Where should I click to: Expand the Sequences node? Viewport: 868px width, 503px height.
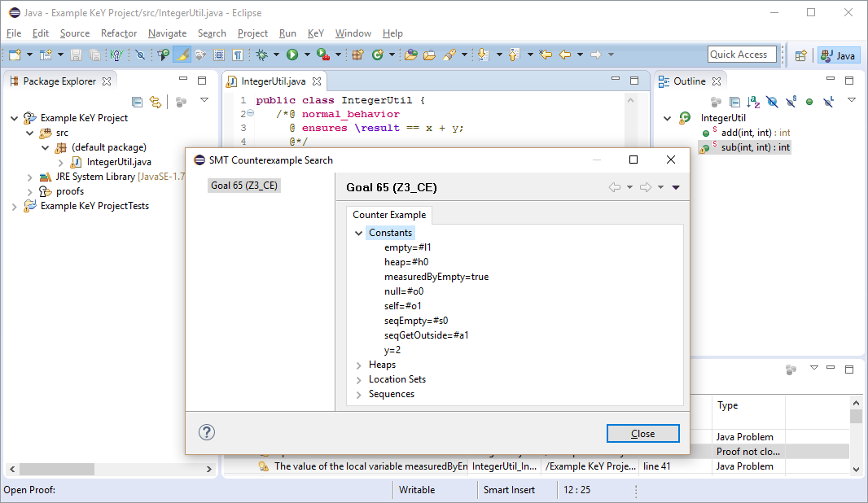click(x=359, y=395)
